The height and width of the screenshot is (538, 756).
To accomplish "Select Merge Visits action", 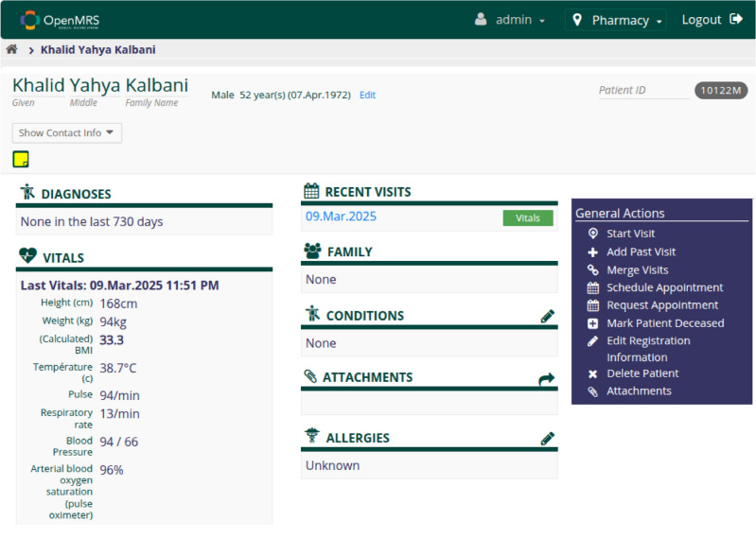I will tap(637, 270).
